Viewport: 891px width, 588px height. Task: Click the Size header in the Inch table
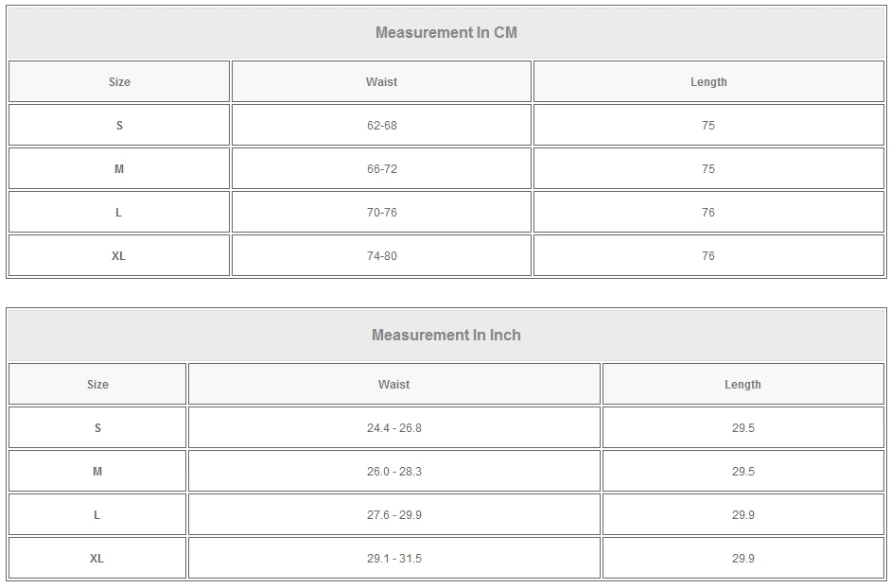point(97,385)
